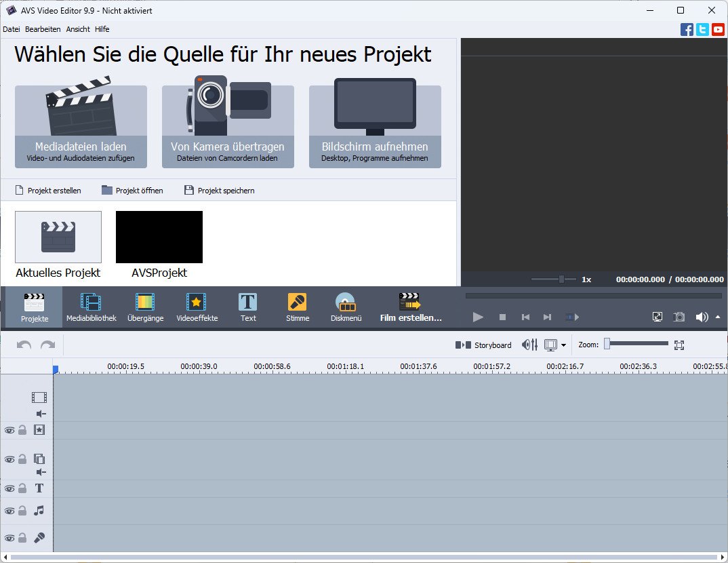Hide the voice track with its eye
The image size is (728, 563).
click(9, 539)
